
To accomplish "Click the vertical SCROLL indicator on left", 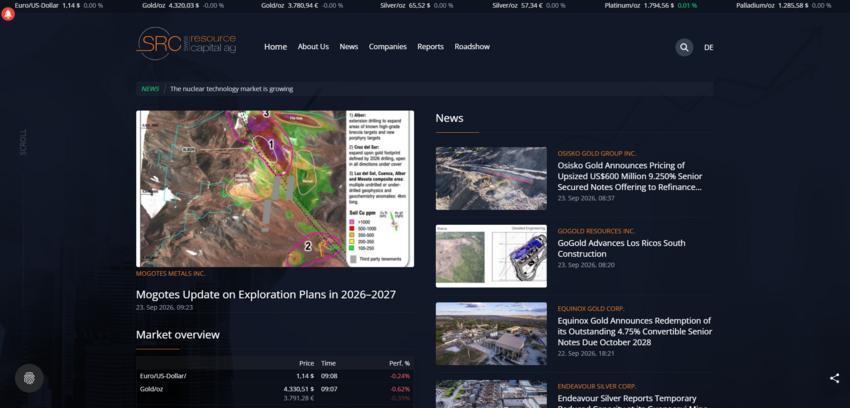I will coord(23,142).
